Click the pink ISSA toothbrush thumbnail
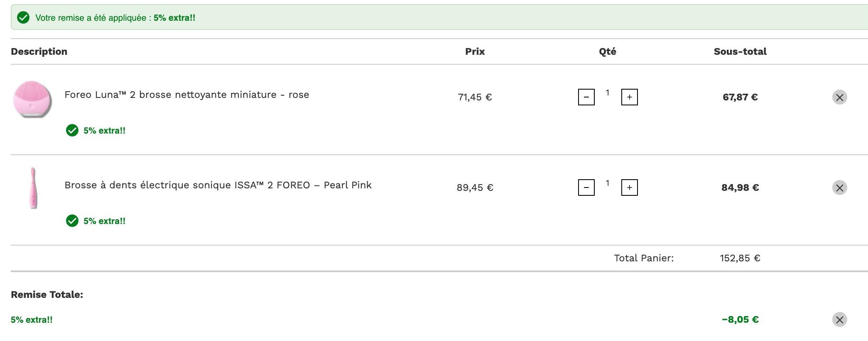The width and height of the screenshot is (868, 341). pyautogui.click(x=33, y=188)
